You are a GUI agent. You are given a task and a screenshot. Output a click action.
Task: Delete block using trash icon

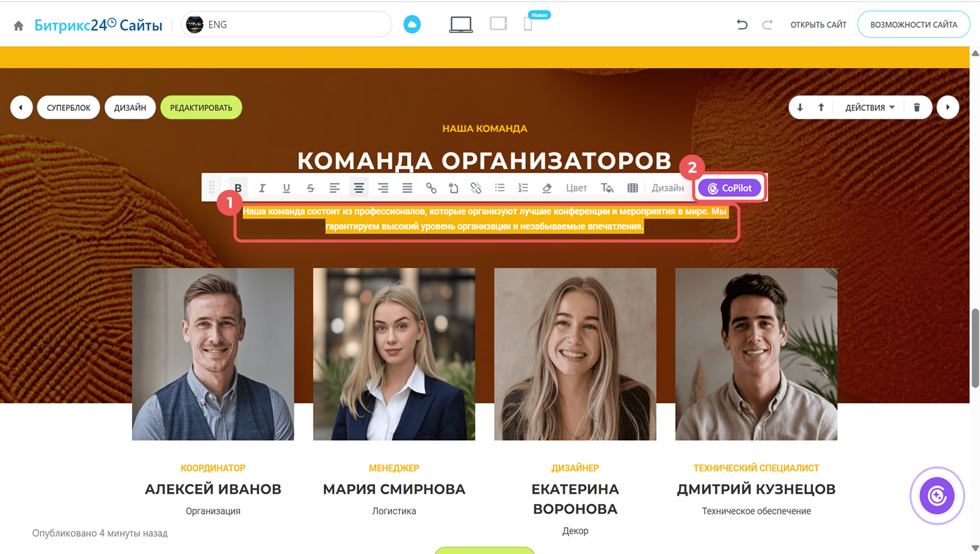(917, 107)
